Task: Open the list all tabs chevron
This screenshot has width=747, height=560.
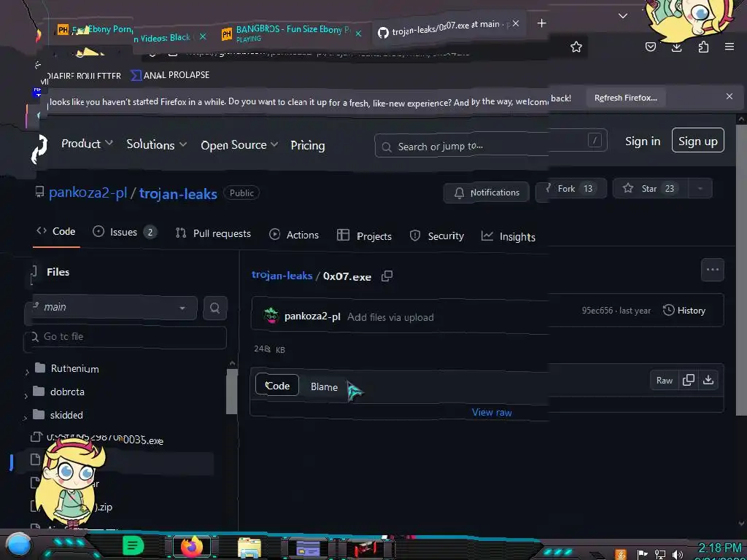Action: point(623,16)
